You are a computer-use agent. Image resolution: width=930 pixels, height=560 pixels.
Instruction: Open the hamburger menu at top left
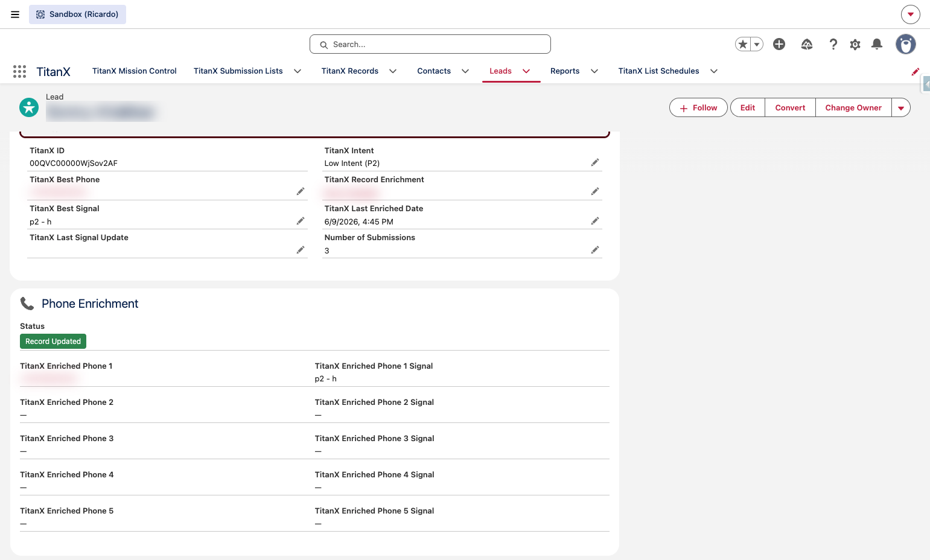15,14
